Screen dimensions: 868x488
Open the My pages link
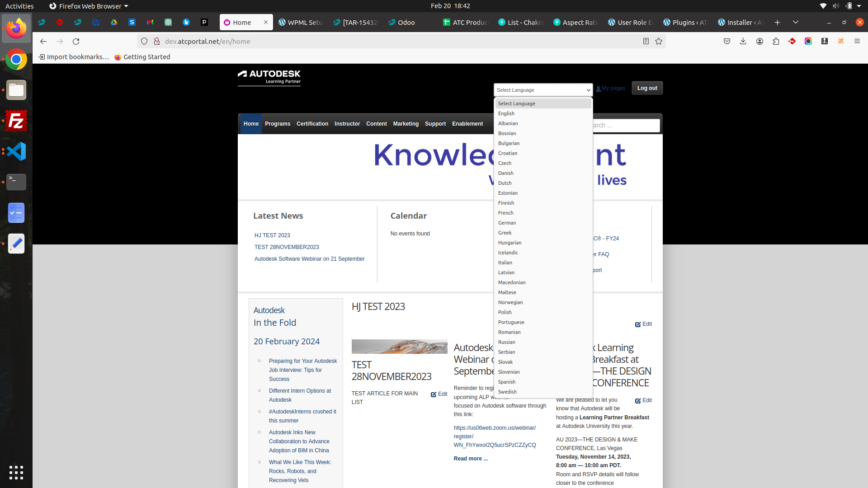(613, 88)
